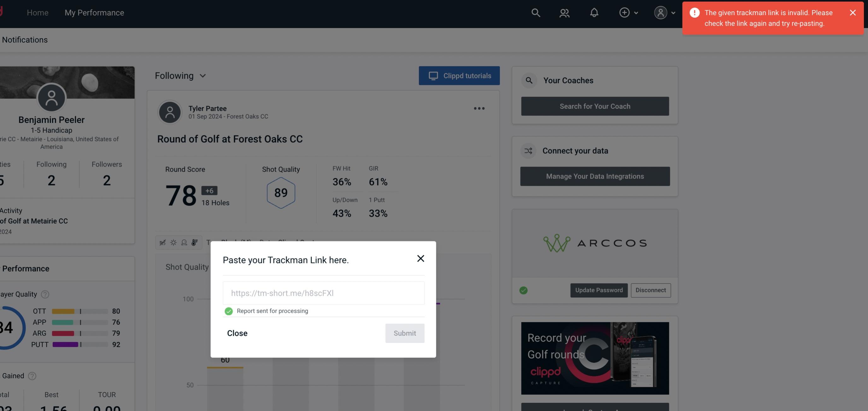868x411 pixels.
Task: Select the Home menu tab
Action: click(x=38, y=12)
